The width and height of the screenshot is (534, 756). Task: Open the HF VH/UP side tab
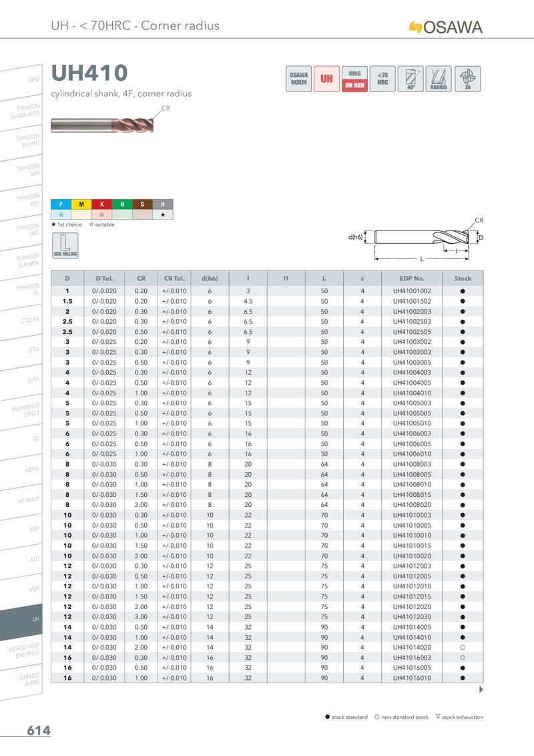pyautogui.click(x=21, y=502)
